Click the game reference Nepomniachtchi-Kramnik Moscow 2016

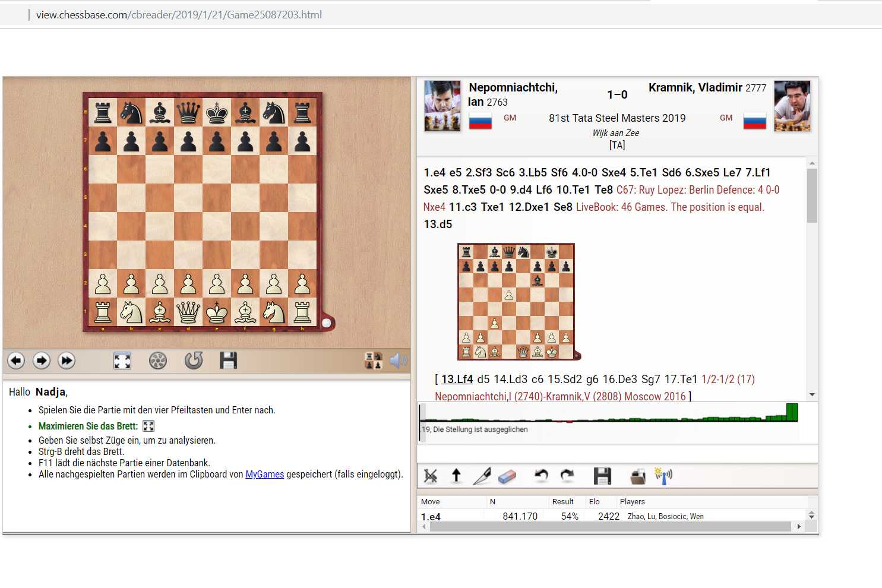pos(560,396)
